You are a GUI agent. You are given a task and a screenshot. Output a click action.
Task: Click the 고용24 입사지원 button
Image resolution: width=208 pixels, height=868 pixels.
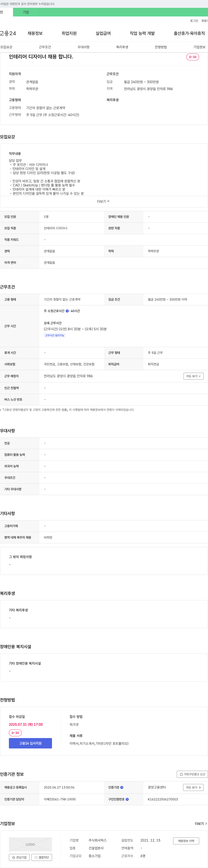coord(30,743)
